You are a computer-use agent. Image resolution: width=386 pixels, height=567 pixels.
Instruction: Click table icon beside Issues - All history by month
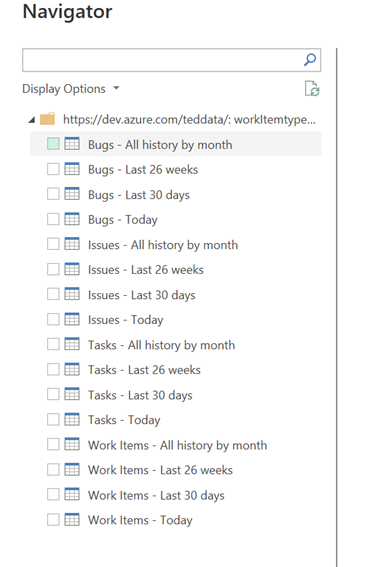pos(72,244)
